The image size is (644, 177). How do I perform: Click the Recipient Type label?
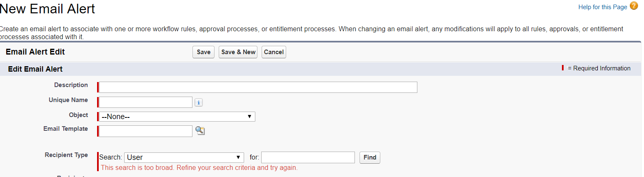tap(66, 155)
